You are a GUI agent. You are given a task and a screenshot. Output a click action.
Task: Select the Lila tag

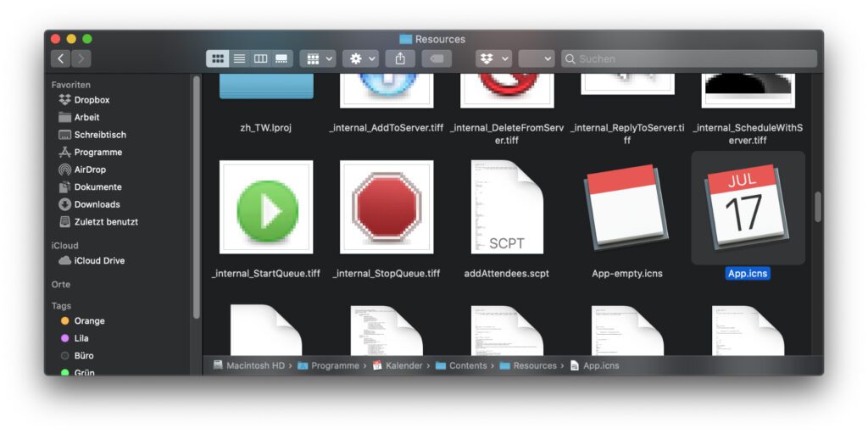pyautogui.click(x=75, y=338)
